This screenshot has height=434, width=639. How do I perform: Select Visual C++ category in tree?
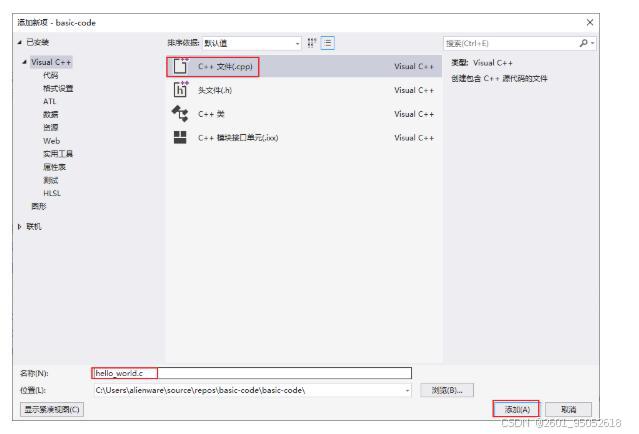coord(51,62)
